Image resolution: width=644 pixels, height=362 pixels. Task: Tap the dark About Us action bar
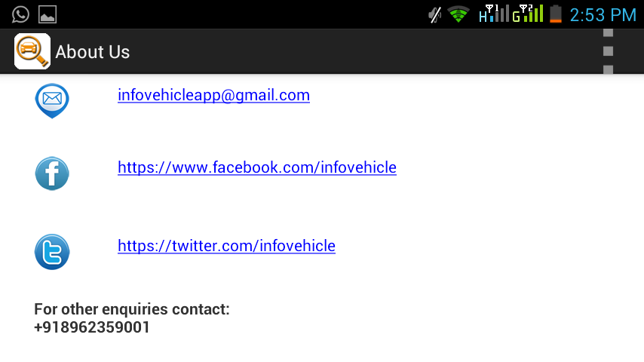[x=322, y=51]
